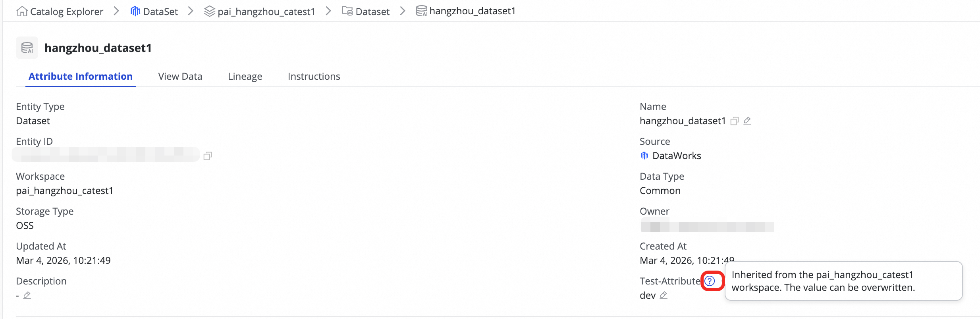Click the blurred Entity ID value
The height and width of the screenshot is (319, 980).
coord(106,154)
